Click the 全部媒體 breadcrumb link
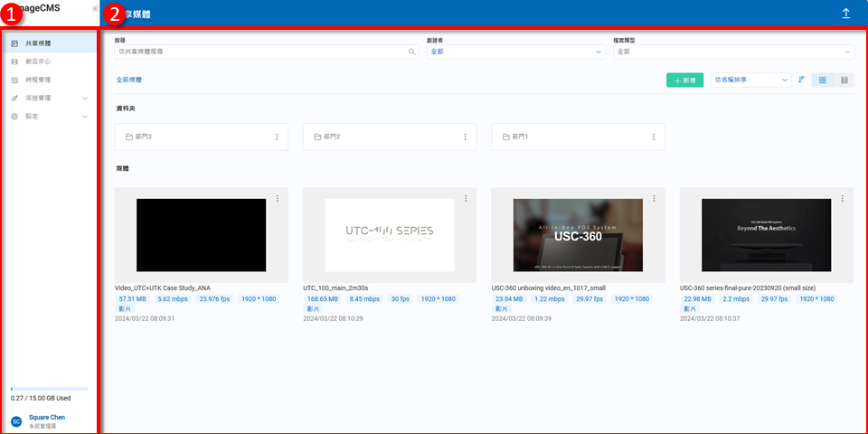This screenshot has width=868, height=434. pos(128,80)
